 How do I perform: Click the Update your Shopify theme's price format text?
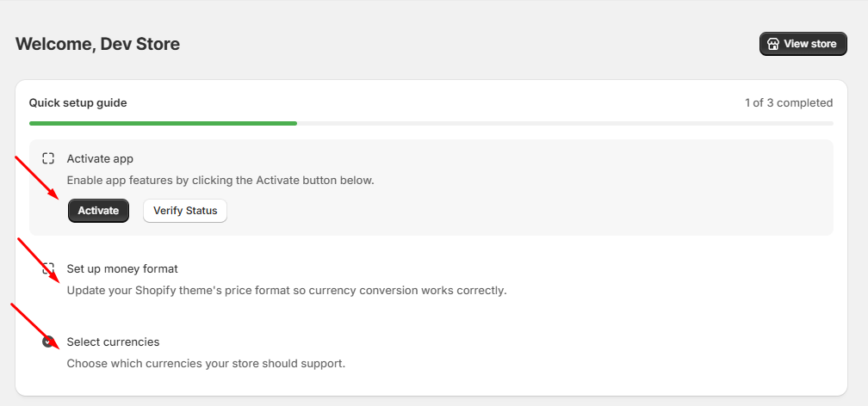(287, 290)
